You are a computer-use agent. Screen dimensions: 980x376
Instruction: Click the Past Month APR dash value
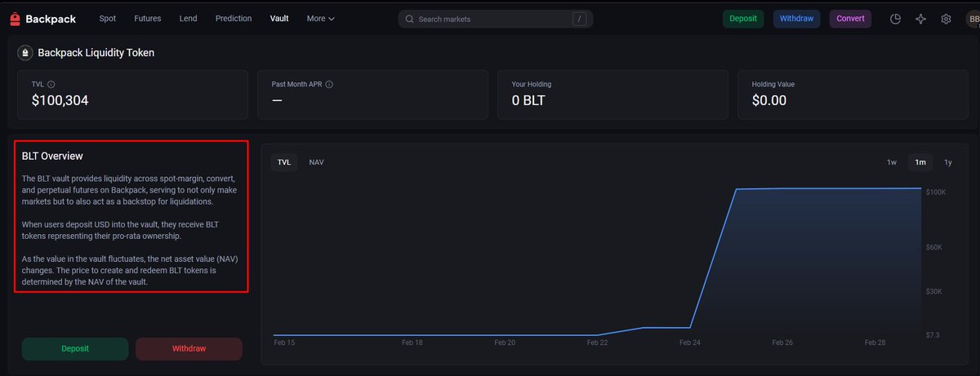click(277, 101)
